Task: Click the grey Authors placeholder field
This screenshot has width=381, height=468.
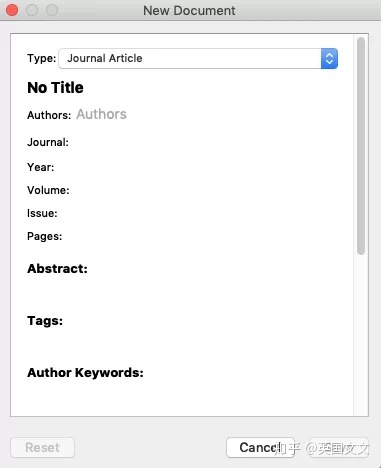Action: point(101,114)
